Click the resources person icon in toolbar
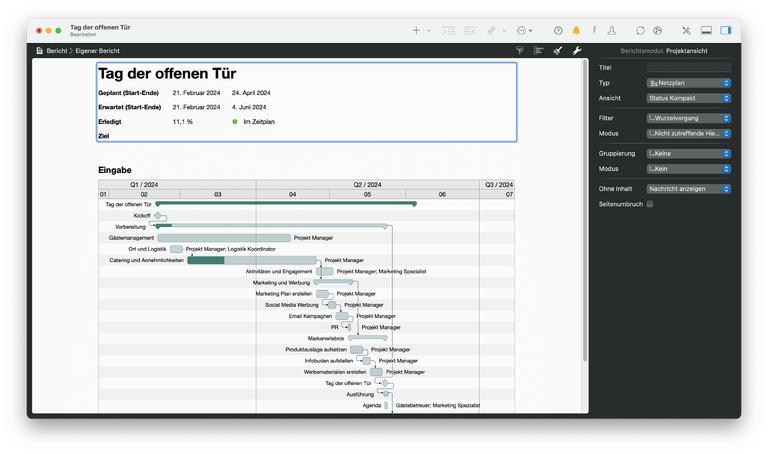The width and height of the screenshot is (768, 454). click(612, 31)
